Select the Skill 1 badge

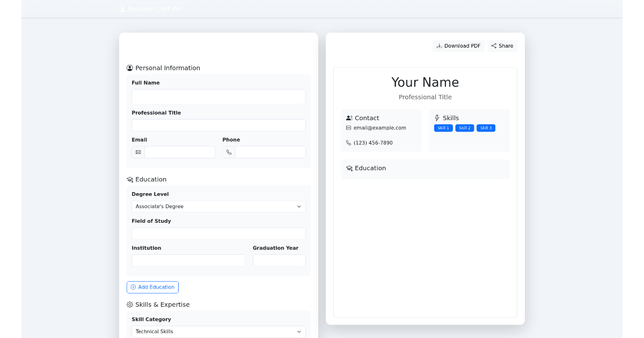coord(443,128)
